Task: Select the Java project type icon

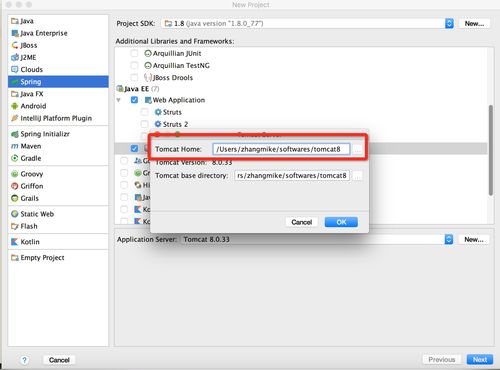Action: click(x=15, y=21)
